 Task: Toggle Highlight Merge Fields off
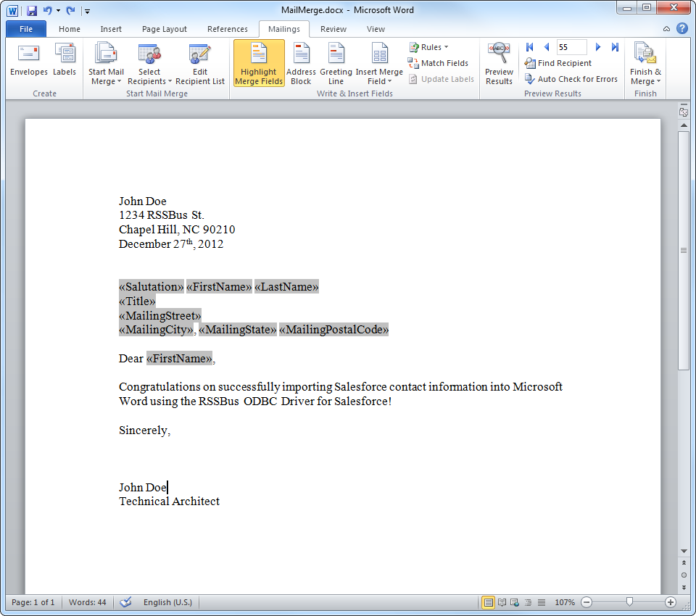point(259,64)
